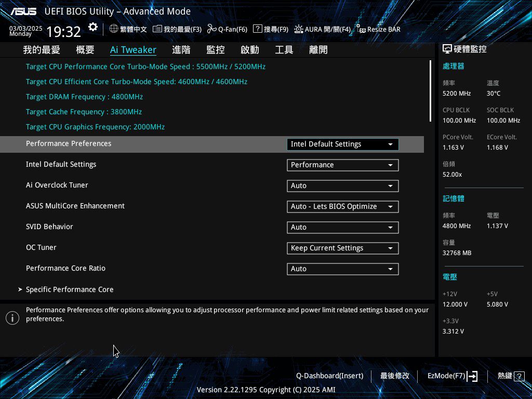Screen dimensions: 532x399
Task: Open settings gear next to clock
Action: pyautogui.click(x=92, y=27)
